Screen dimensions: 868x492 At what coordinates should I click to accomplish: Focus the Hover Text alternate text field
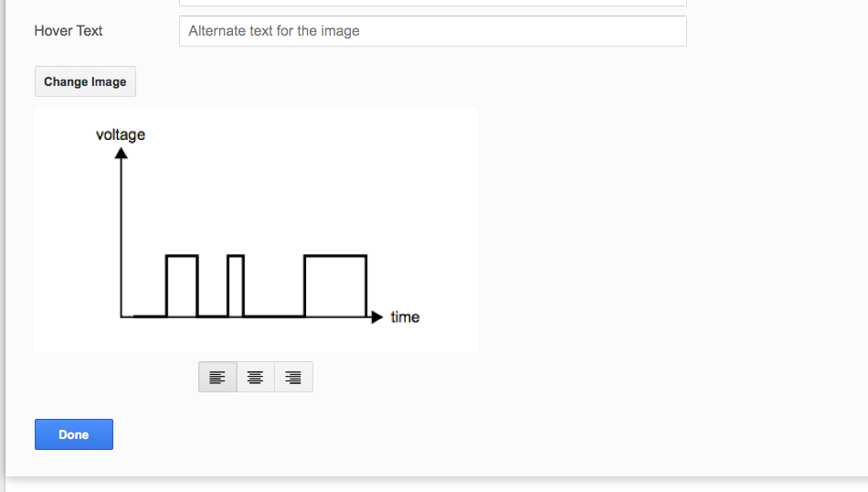click(433, 31)
